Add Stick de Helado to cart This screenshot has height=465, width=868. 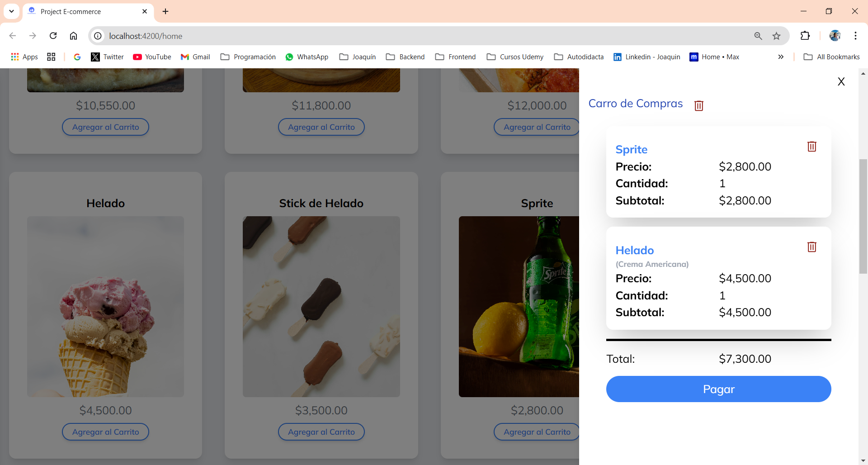(321, 432)
